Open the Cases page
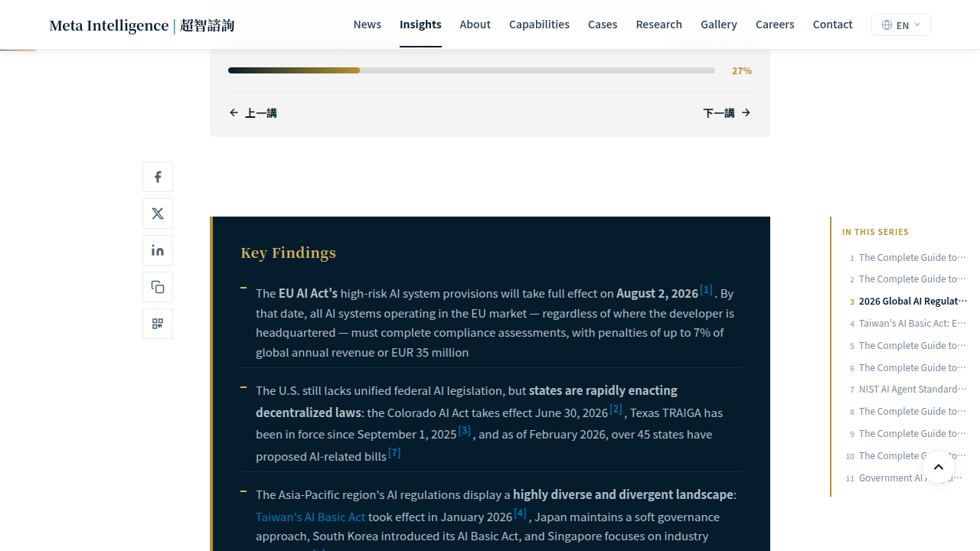Screen dimensions: 980x551 [603, 24]
